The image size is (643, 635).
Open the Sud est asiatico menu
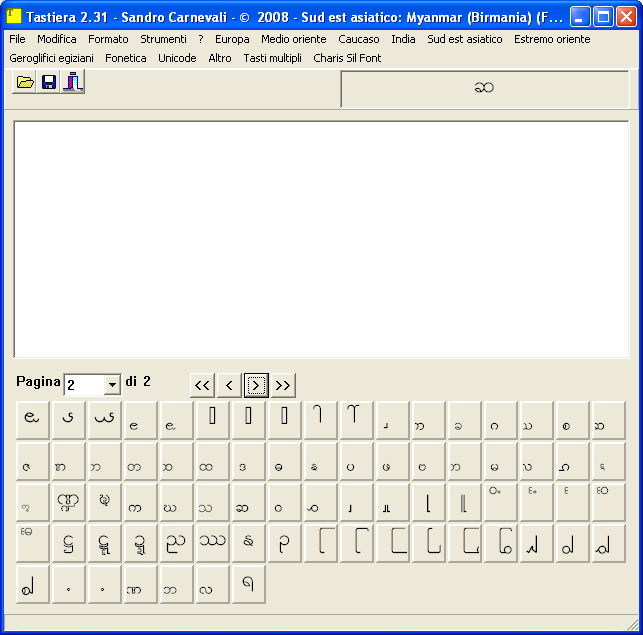(465, 39)
